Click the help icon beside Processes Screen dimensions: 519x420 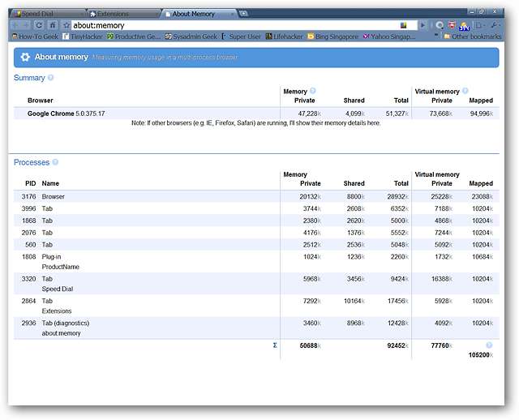(56, 162)
